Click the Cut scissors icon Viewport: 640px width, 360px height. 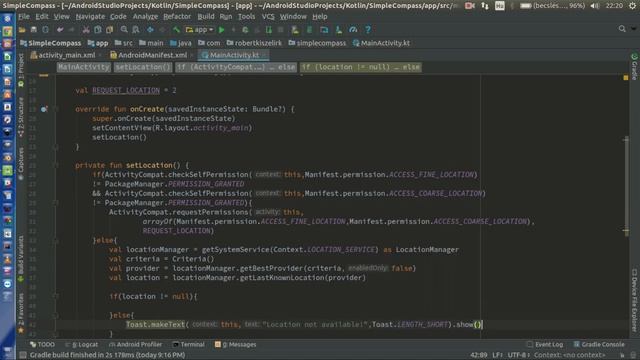point(86,30)
